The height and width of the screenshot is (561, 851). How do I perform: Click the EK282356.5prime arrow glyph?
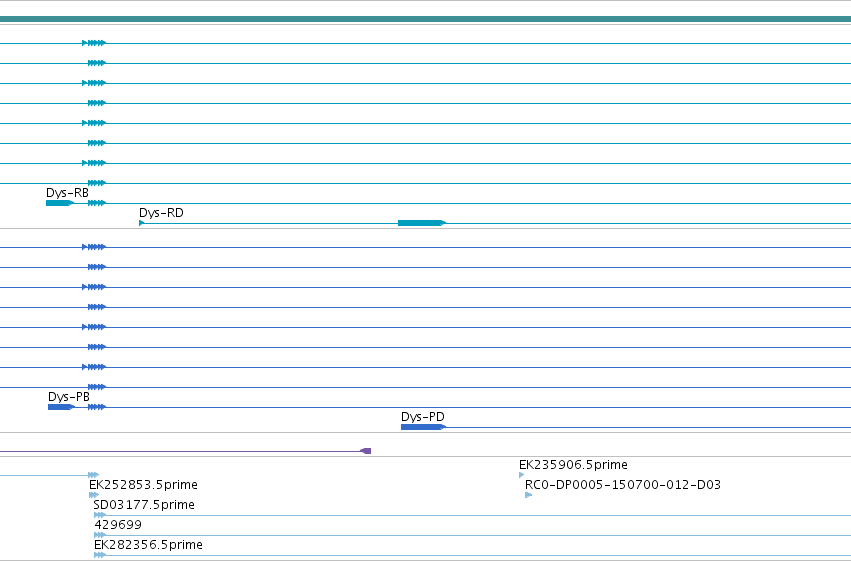99,555
